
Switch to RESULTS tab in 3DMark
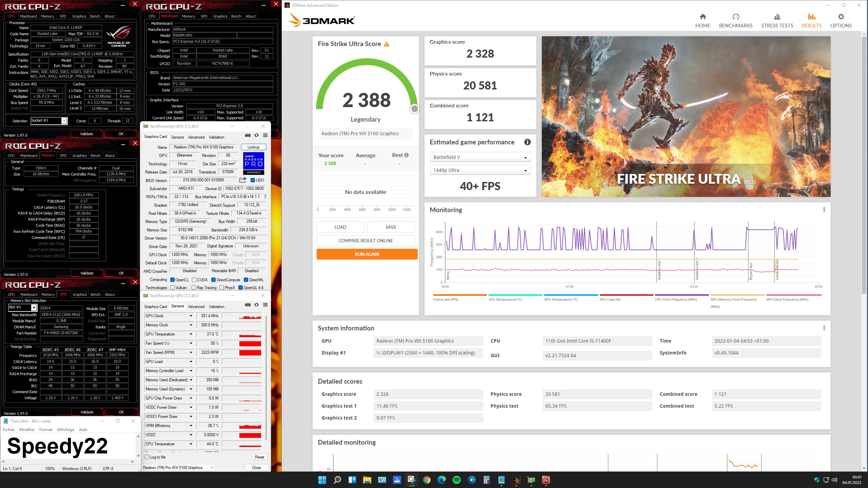pyautogui.click(x=811, y=21)
